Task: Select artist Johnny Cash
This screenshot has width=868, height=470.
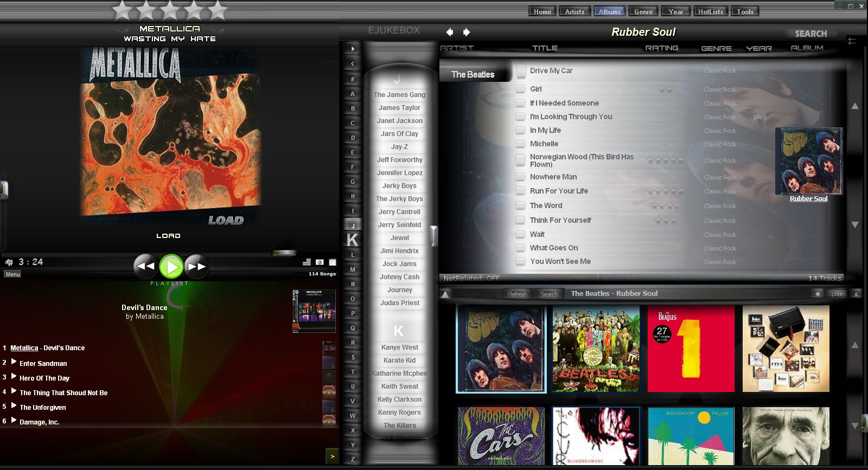Action: 399,277
